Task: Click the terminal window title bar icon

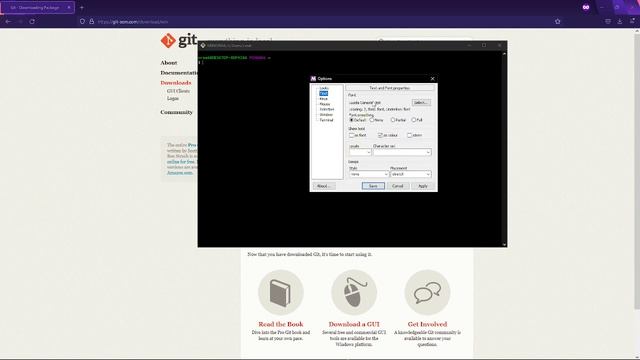Action: [203, 45]
